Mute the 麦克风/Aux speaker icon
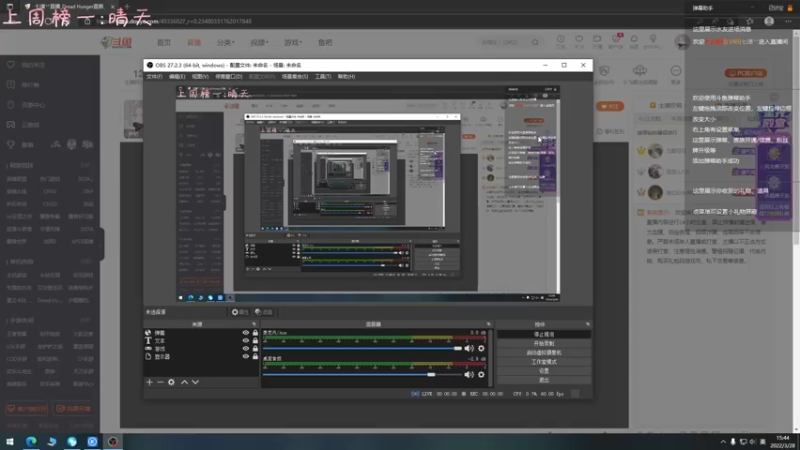Screen dimensions: 800x450 469,348
